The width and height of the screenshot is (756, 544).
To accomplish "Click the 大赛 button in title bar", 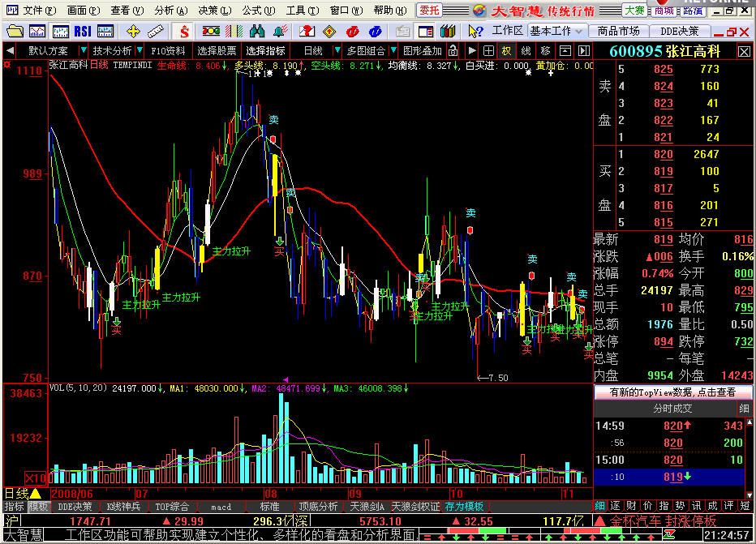I will coord(634,10).
